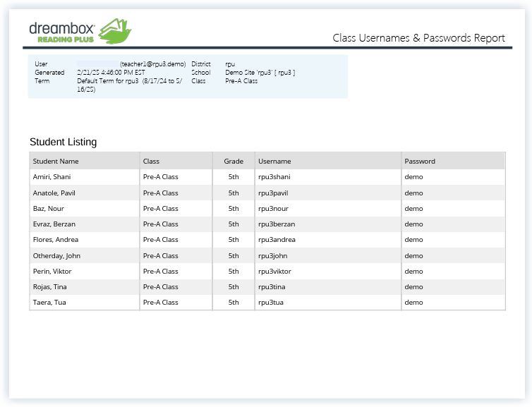Click the Class Usernames & Passwords Report title
Screen dimensions: 532x407
coord(418,38)
